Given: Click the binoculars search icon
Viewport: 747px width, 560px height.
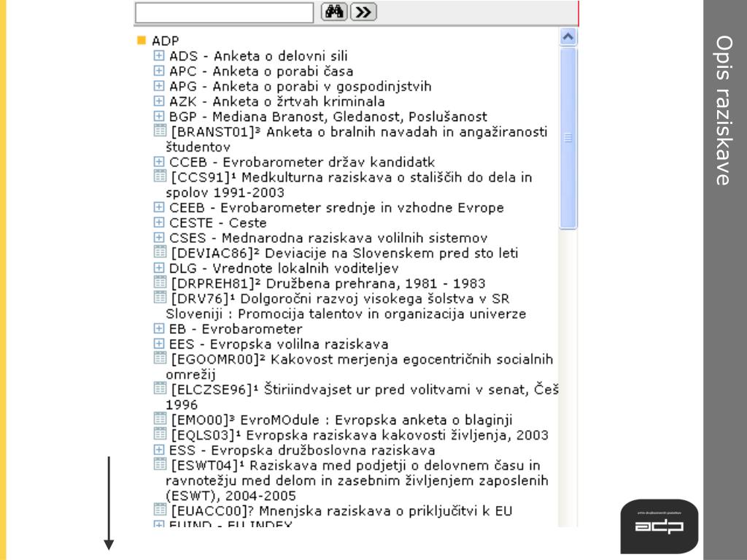Looking at the screenshot, I should click(334, 12).
